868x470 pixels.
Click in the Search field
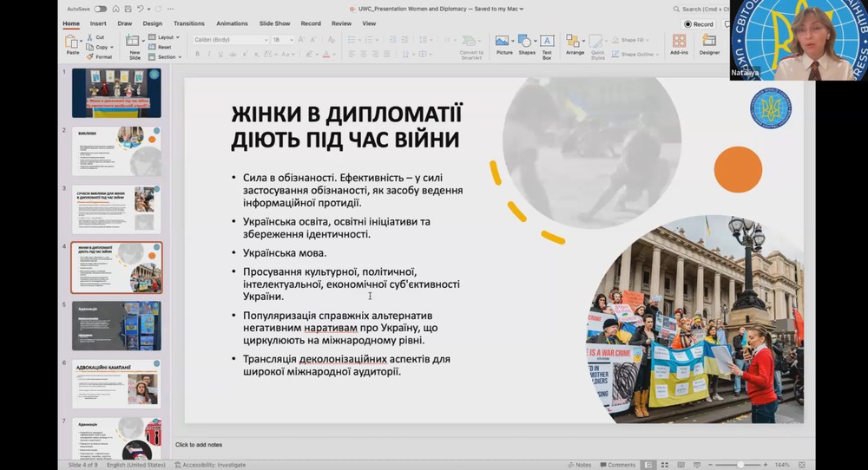(700, 9)
